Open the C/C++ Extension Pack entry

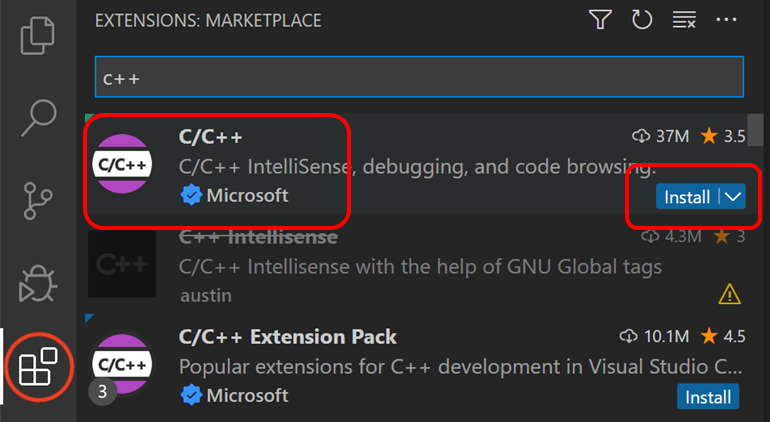[416, 366]
